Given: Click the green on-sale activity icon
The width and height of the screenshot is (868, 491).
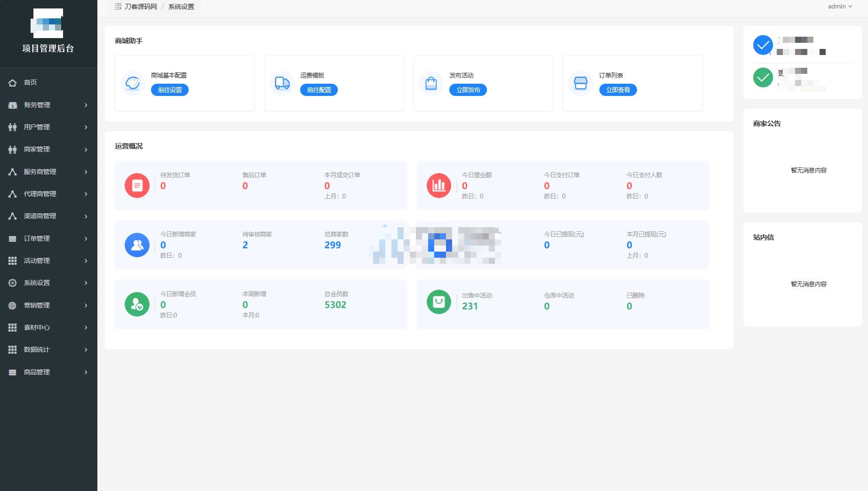Looking at the screenshot, I should tap(438, 301).
